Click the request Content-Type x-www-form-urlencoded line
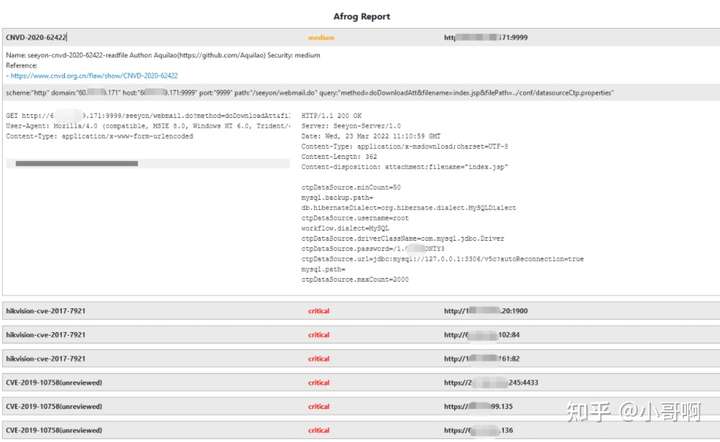Screen dimensions: 720x442 coord(100,136)
